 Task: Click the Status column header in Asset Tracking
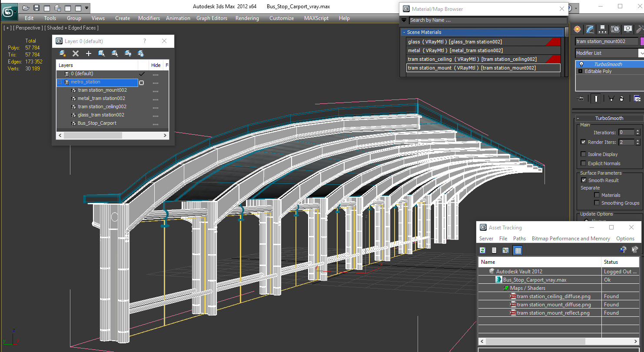click(x=621, y=262)
